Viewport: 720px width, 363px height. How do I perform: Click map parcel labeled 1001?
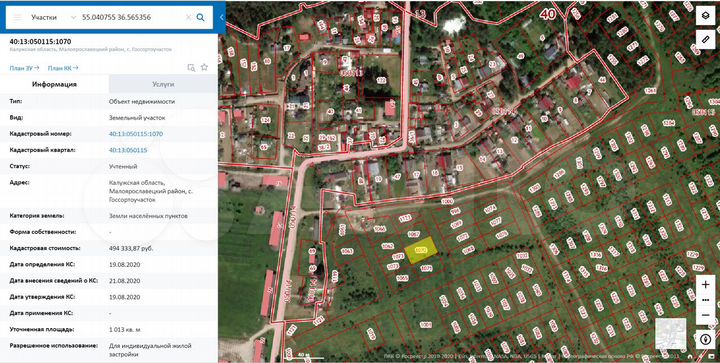[426, 325]
